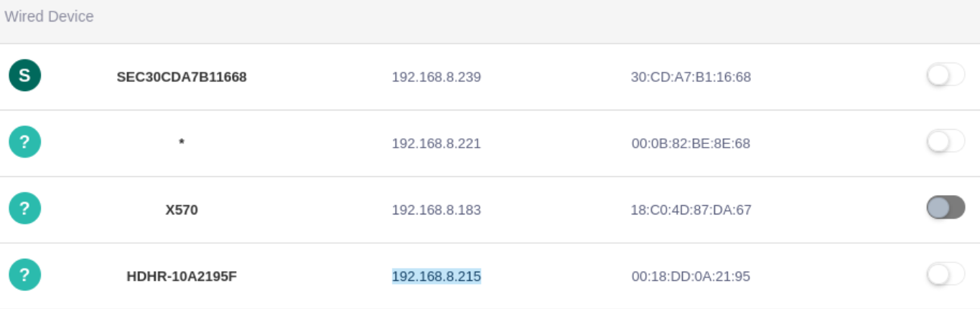Click the X570 device name
The height and width of the screenshot is (309, 980).
(x=182, y=210)
